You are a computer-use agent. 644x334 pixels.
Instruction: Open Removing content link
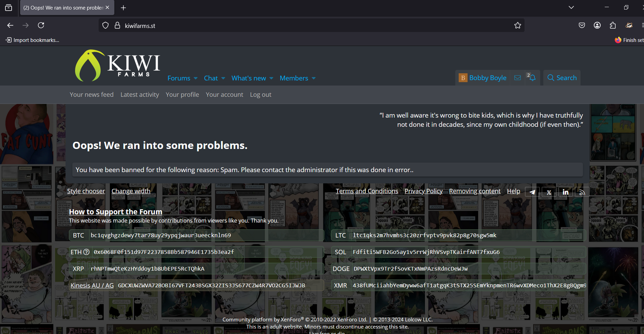(475, 191)
